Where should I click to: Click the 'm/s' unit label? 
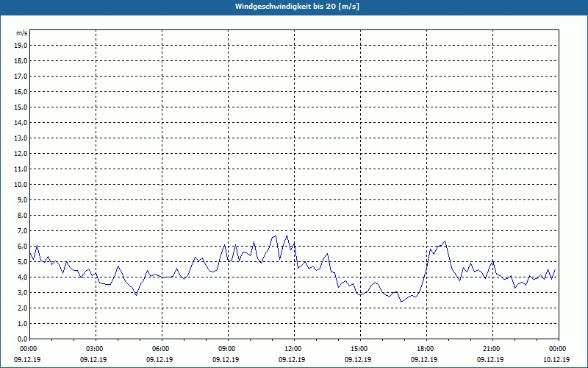click(21, 33)
